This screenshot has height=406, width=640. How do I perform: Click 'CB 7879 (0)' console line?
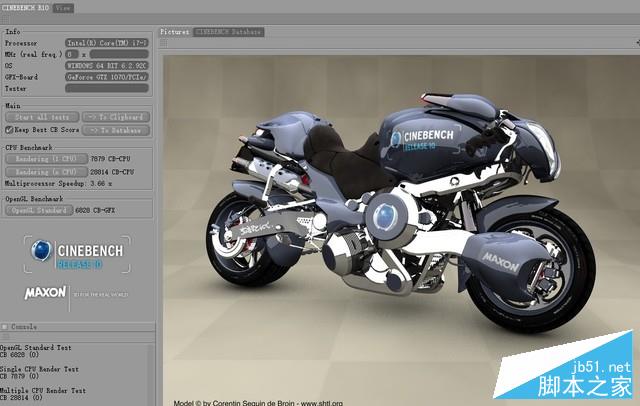tap(20, 376)
